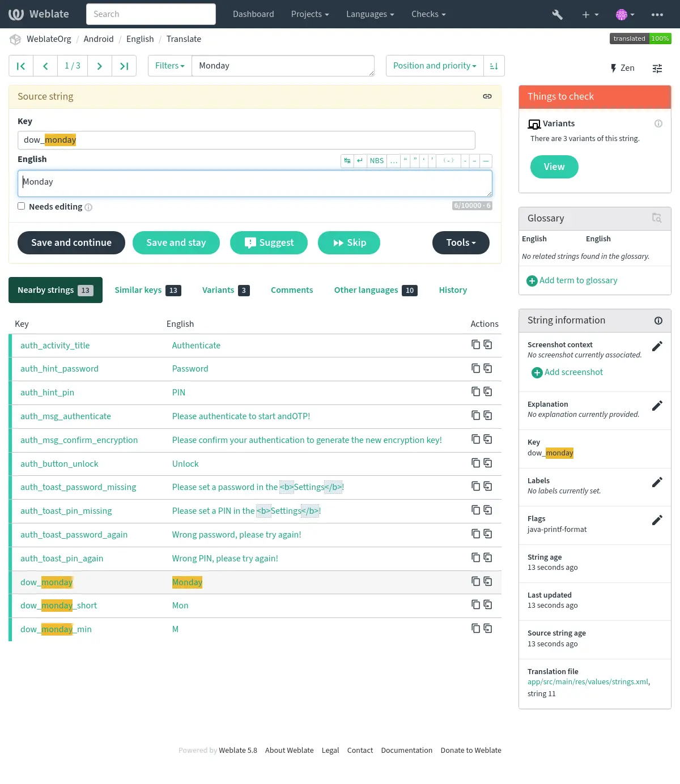This screenshot has width=680, height=784.
Task: Open the wrench management icon
Action: point(558,14)
